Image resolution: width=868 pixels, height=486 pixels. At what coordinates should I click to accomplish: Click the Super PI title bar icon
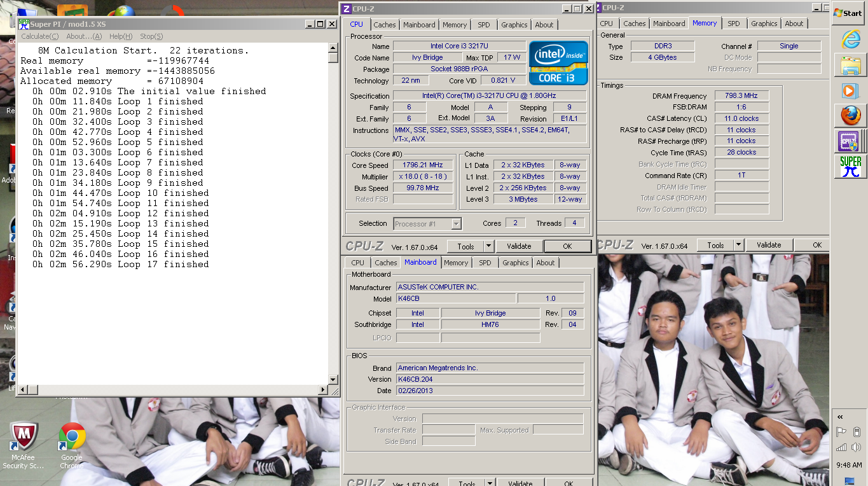click(x=24, y=24)
